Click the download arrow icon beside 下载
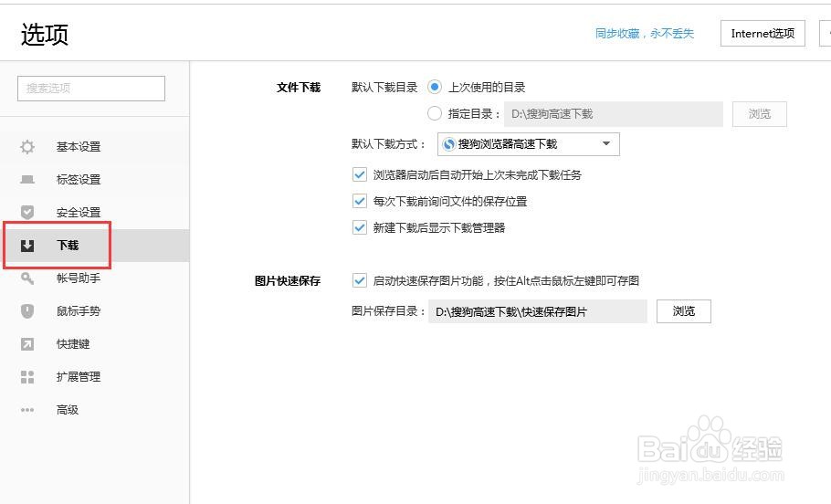Viewport: 831px width, 504px height. 27,246
